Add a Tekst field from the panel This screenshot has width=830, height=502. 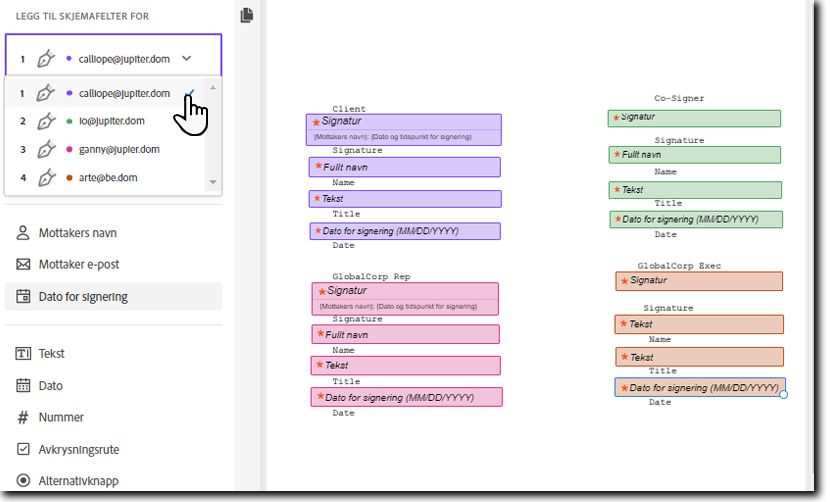tap(113, 353)
